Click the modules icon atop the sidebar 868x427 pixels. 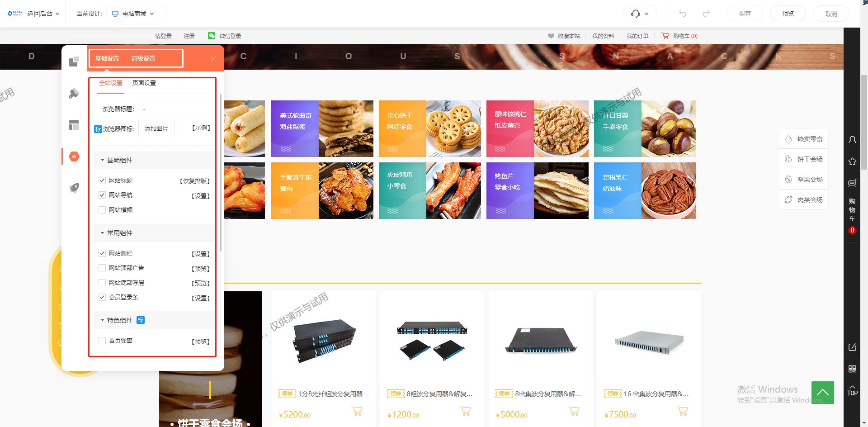[74, 62]
